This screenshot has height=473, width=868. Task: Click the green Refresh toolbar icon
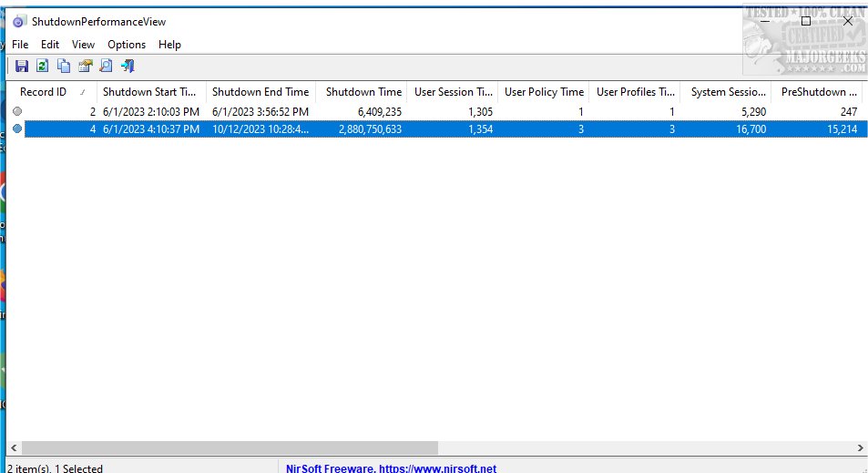tap(42, 66)
